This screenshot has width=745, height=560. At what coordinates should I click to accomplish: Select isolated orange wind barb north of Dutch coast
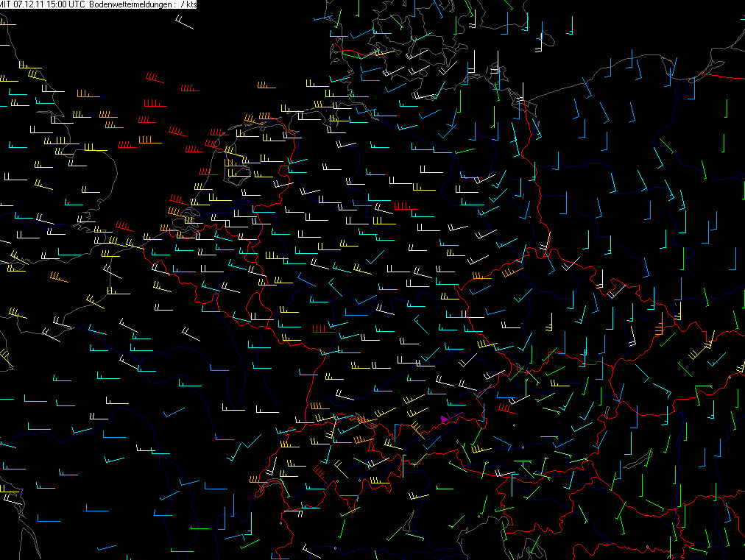(266, 86)
